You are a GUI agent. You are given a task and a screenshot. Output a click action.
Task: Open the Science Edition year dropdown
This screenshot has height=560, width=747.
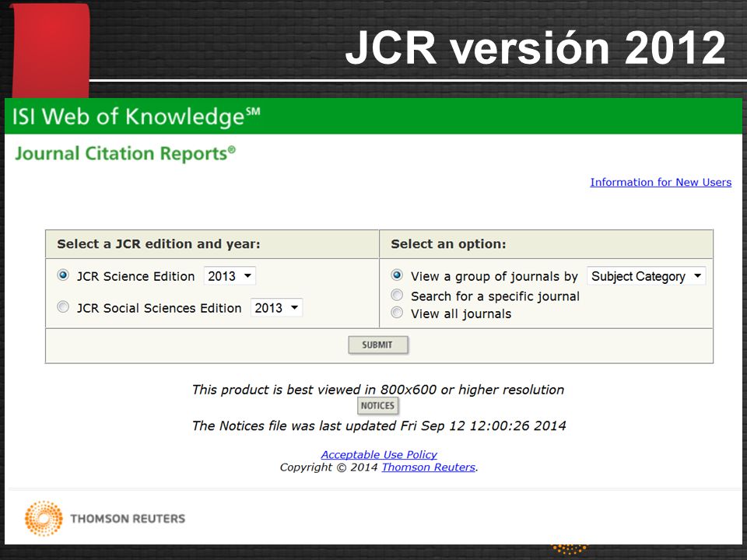point(230,276)
